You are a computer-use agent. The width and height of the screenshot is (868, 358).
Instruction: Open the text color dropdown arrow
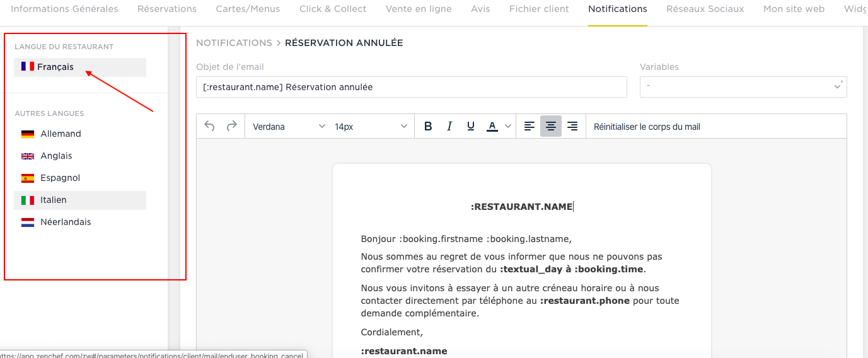(x=508, y=126)
